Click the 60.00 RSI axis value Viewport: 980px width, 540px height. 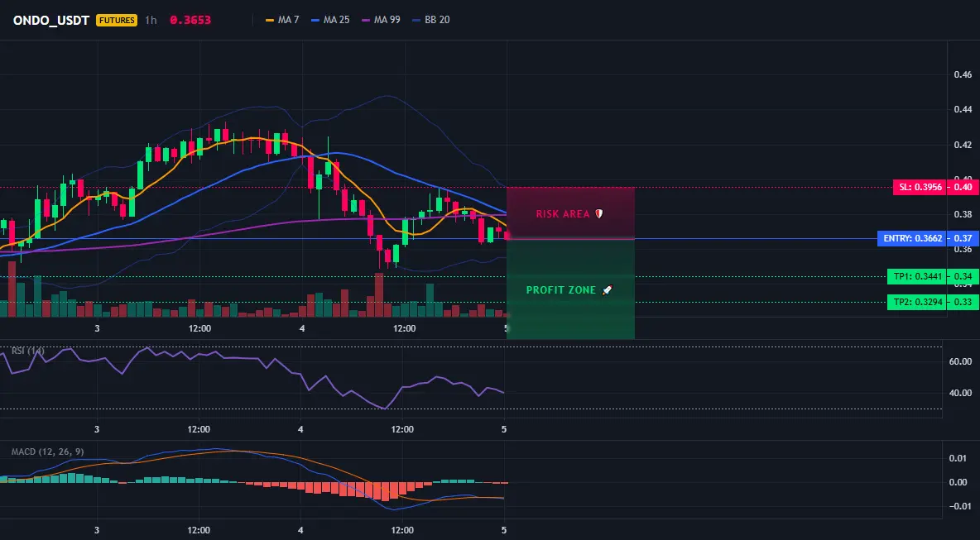coord(961,361)
